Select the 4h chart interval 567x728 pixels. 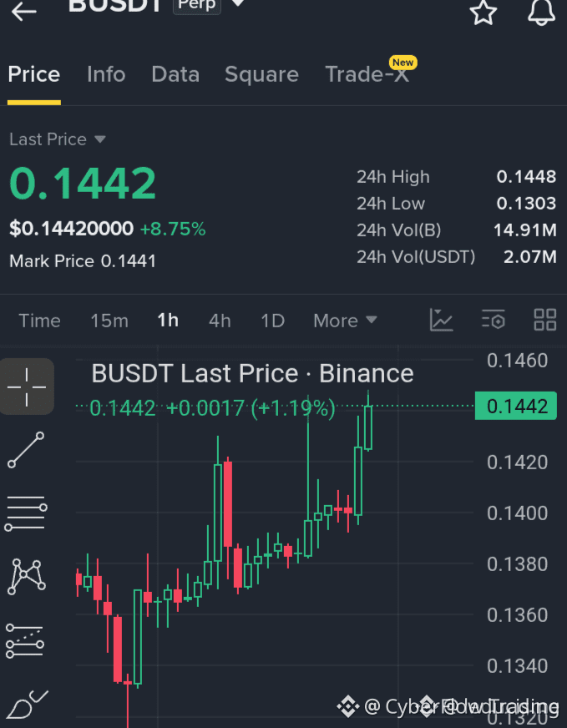coord(220,321)
